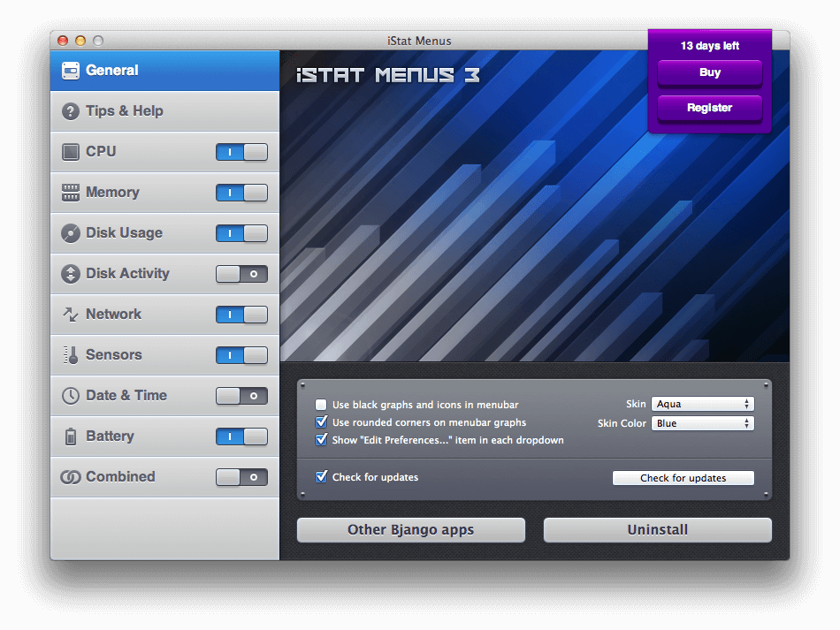Viewport: 840px width, 630px height.
Task: Close the iStat Menus window
Action: click(63, 41)
